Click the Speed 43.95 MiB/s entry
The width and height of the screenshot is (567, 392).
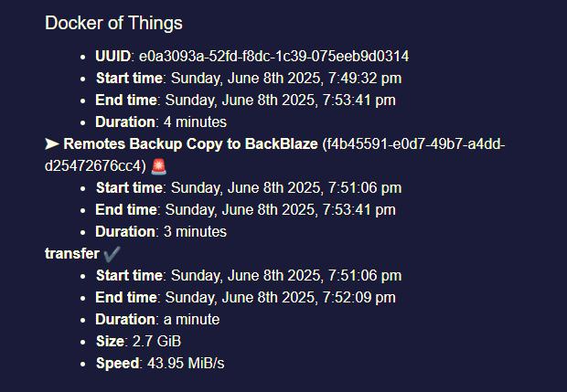point(160,363)
